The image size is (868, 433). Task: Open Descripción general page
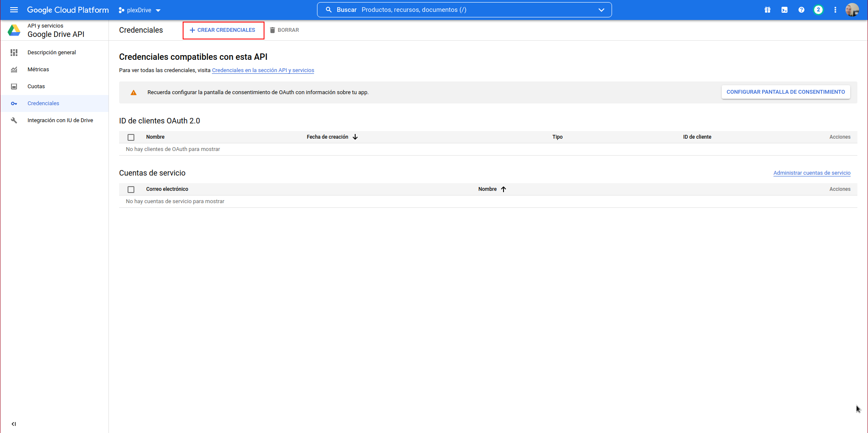click(x=52, y=53)
